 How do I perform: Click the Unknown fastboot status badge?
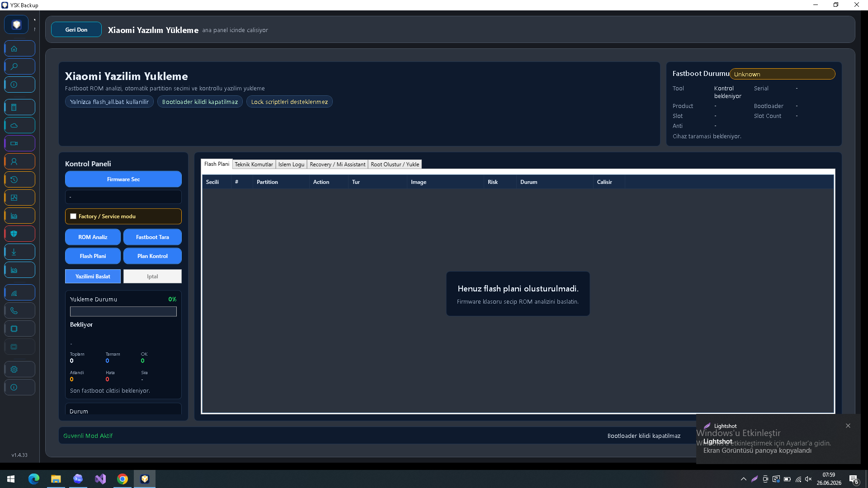click(783, 74)
